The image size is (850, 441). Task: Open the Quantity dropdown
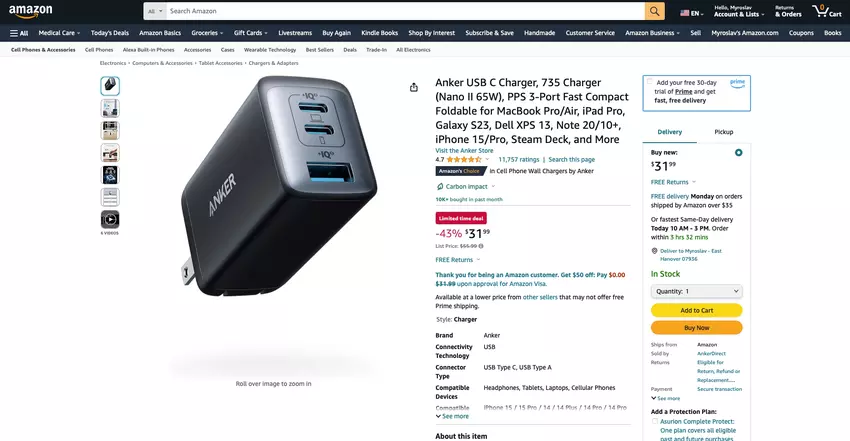pos(697,291)
